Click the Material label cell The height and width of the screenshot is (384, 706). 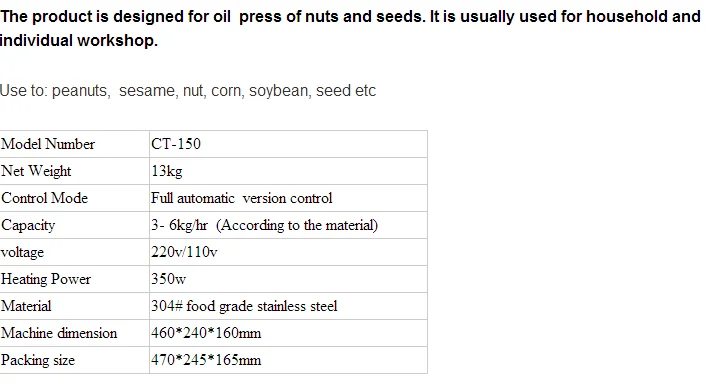pyautogui.click(x=74, y=306)
